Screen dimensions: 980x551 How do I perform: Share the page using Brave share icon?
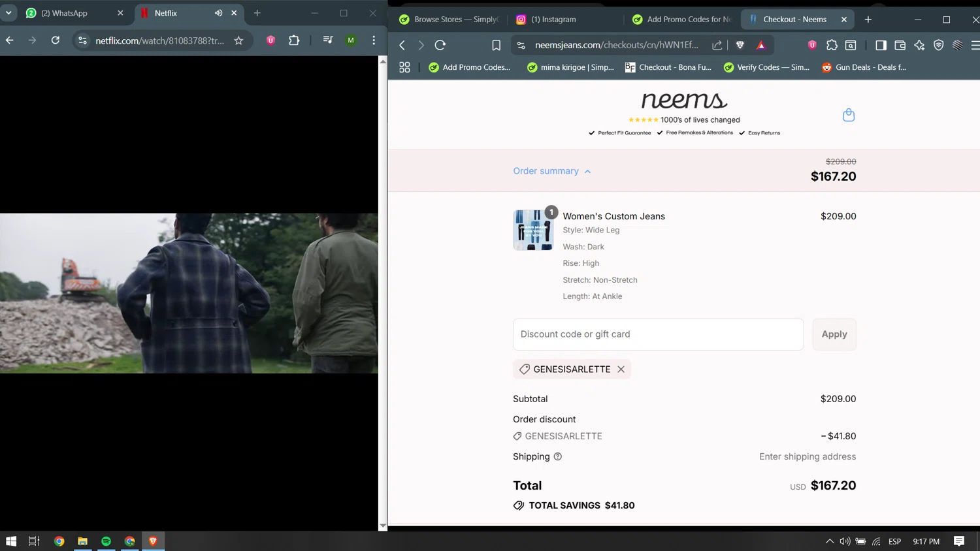pyautogui.click(x=717, y=45)
